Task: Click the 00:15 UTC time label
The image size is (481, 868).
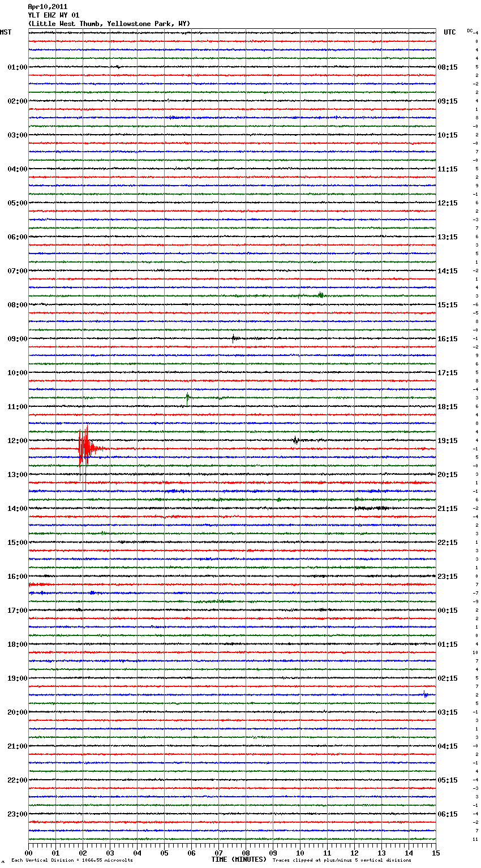Action: 448,611
